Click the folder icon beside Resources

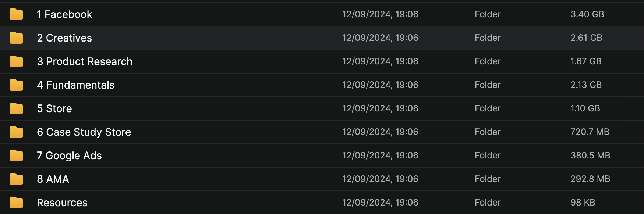pyautogui.click(x=16, y=203)
